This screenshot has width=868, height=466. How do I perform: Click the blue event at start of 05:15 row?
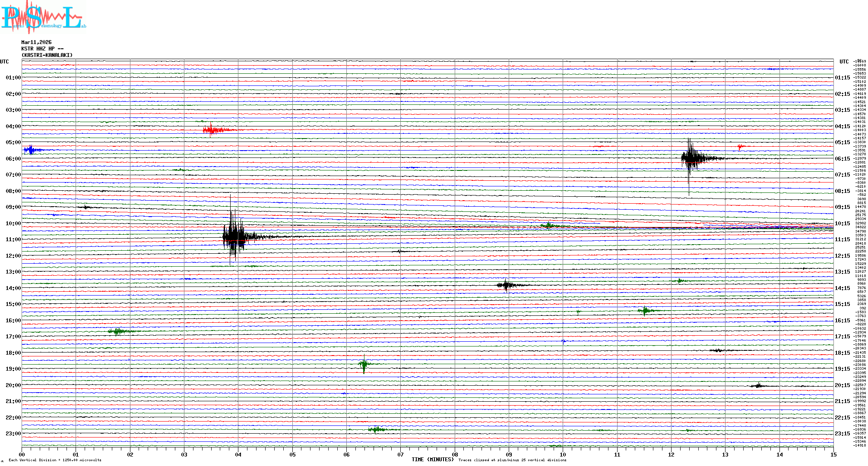coord(31,150)
